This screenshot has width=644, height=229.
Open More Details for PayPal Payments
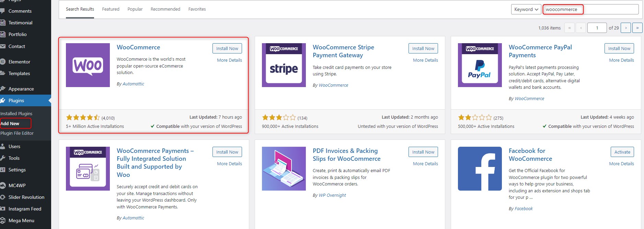621,60
